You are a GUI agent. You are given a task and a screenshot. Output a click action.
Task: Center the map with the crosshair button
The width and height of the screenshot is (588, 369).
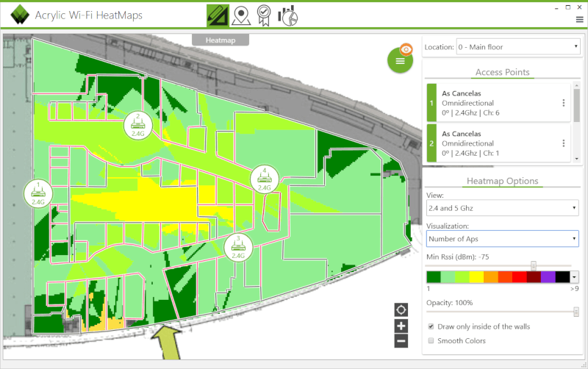[401, 310]
